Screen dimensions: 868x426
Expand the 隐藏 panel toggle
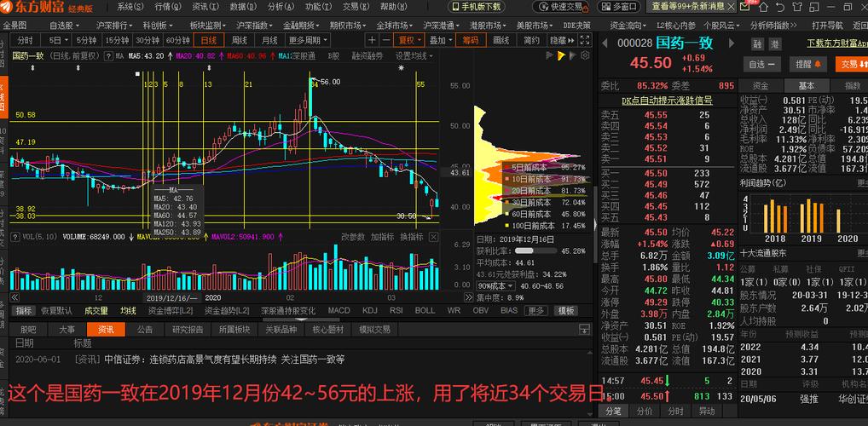pos(561,40)
